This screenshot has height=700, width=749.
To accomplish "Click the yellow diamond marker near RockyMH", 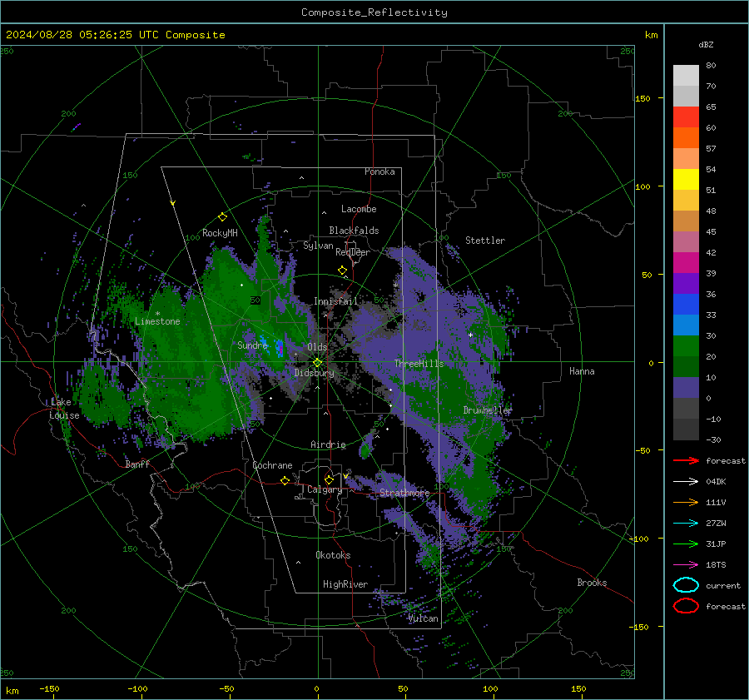I will [x=222, y=217].
